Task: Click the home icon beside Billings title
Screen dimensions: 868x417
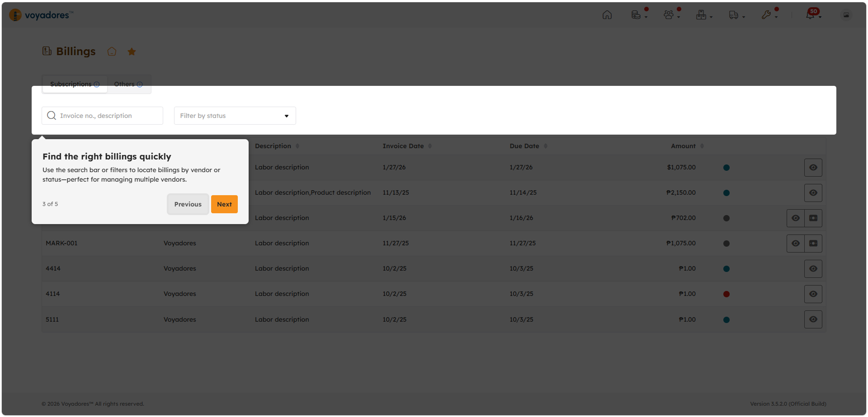Action: click(x=112, y=52)
